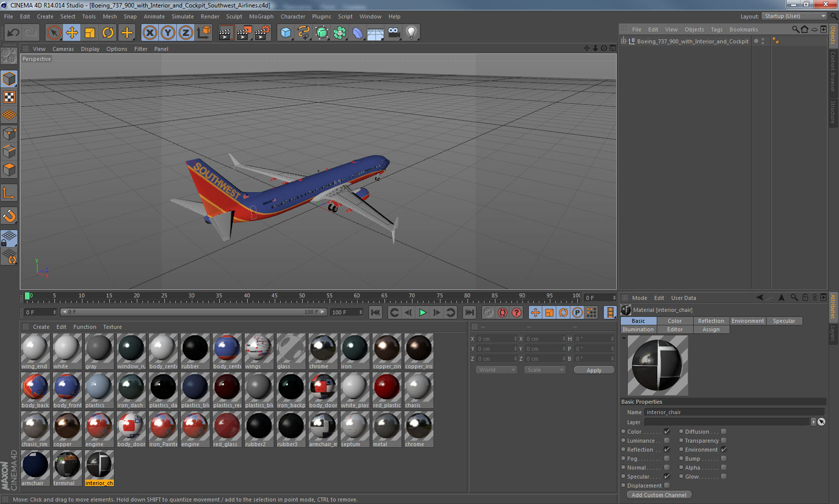Open the World coordinate dropdown
This screenshot has width=839, height=504.
pyautogui.click(x=496, y=370)
